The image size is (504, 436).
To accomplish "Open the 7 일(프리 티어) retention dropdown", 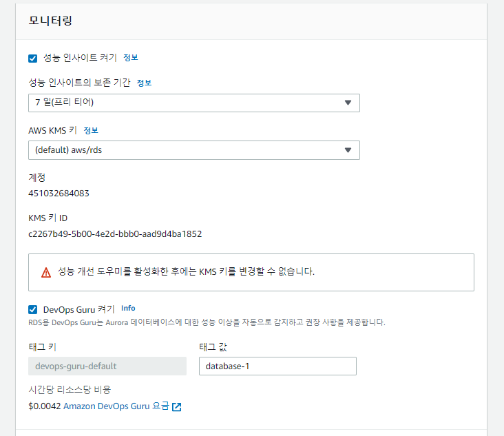I will (194, 103).
